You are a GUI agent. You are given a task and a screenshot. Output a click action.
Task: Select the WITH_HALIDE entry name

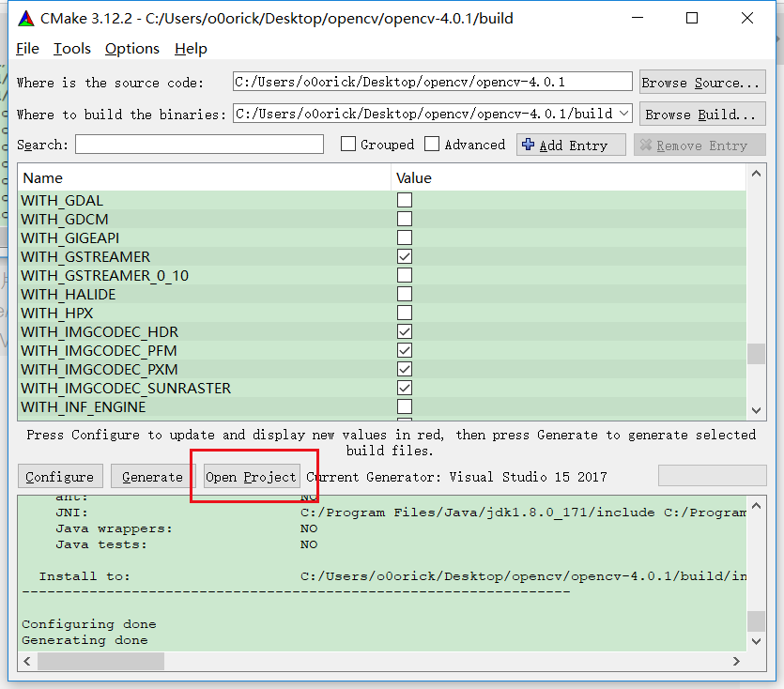pos(68,295)
